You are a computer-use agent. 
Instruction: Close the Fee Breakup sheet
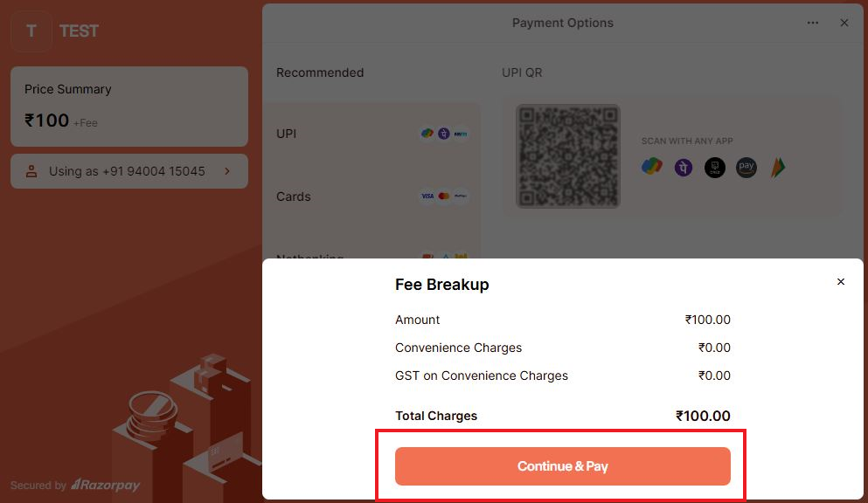point(840,282)
